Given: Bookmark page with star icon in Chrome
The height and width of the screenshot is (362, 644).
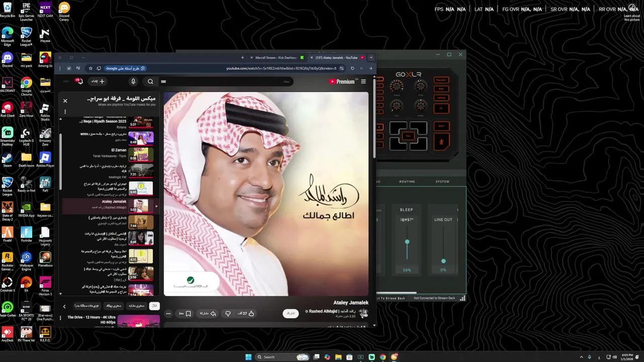Looking at the screenshot, I should point(91,68).
